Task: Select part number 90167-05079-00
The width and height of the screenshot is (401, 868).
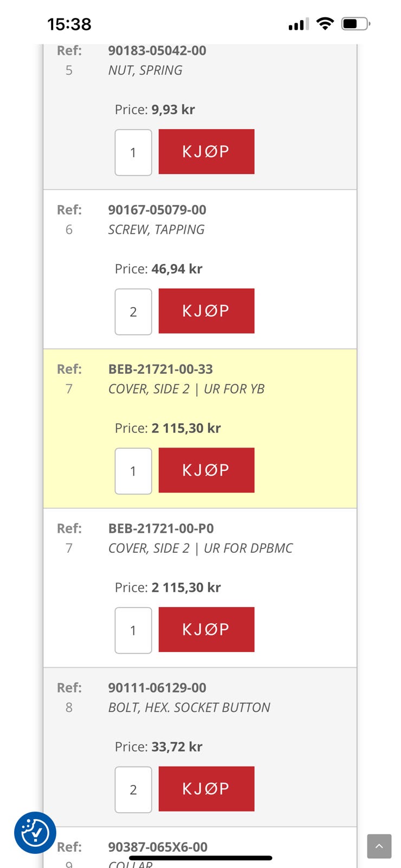Action: tap(157, 210)
